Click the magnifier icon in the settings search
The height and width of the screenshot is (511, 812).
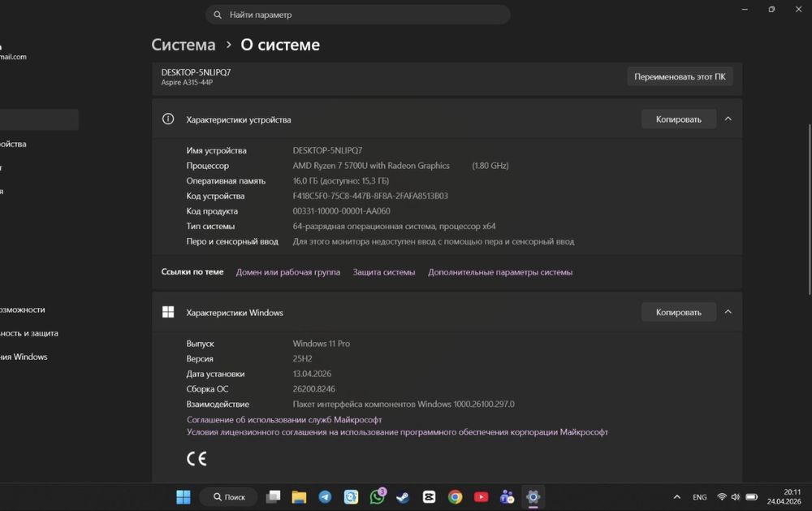218,15
